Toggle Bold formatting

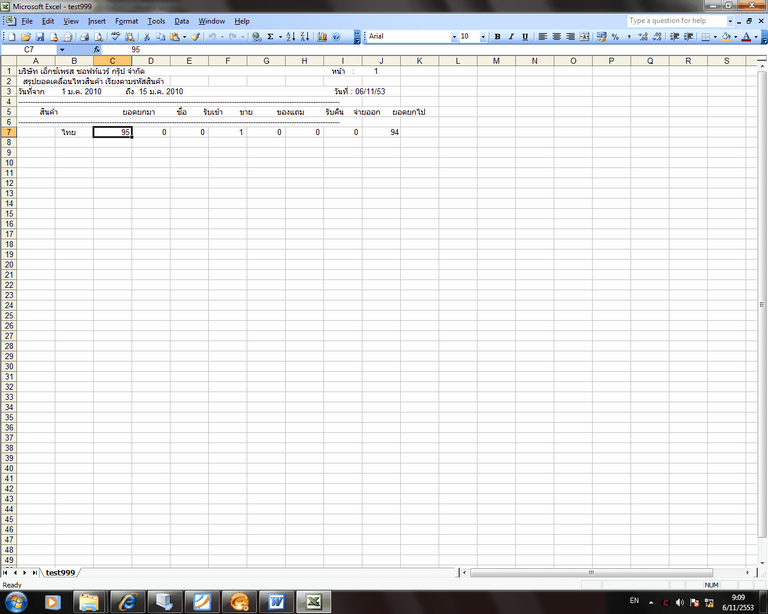click(x=497, y=37)
